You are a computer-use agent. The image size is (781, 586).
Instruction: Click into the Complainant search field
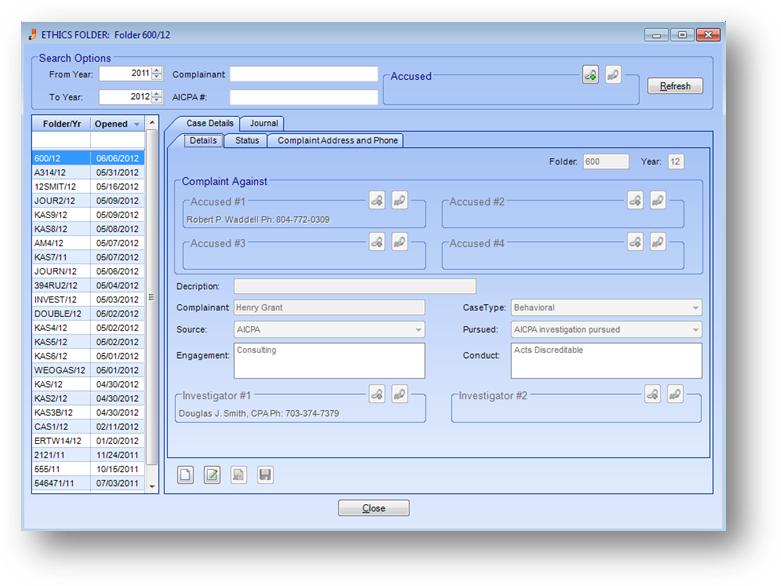pos(304,74)
